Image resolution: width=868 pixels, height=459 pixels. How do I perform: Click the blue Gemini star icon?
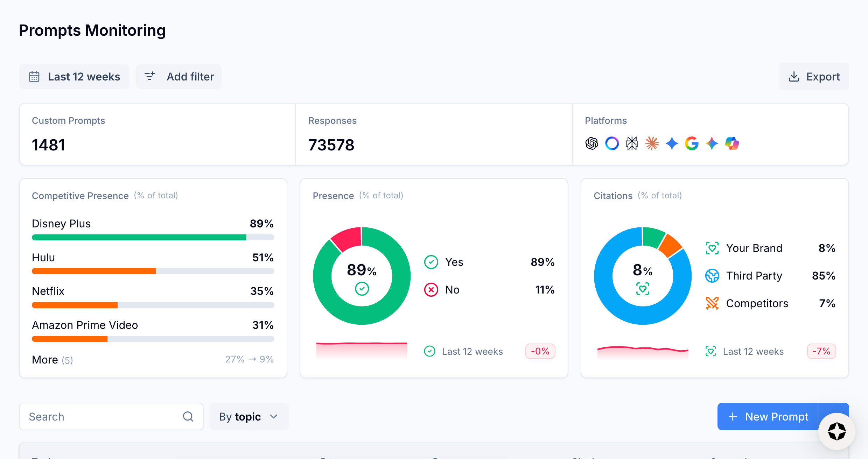672,143
